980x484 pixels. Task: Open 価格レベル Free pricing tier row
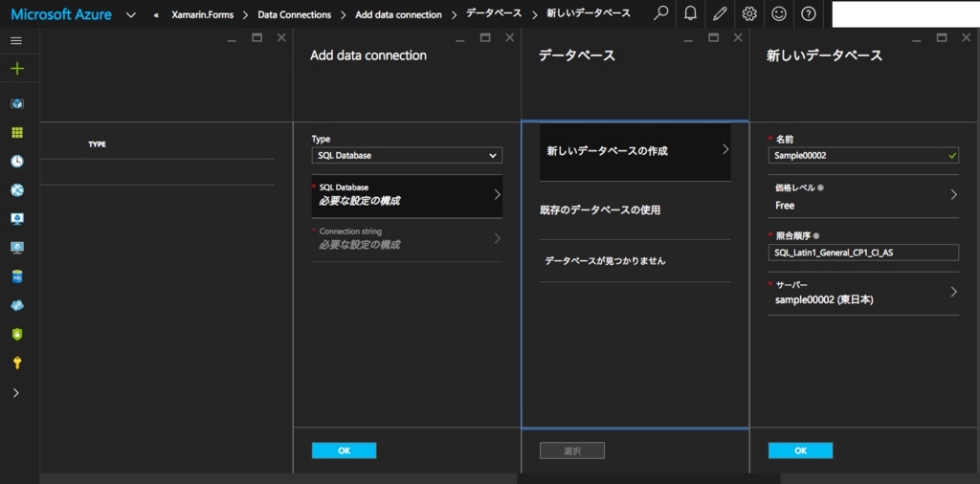tap(863, 196)
